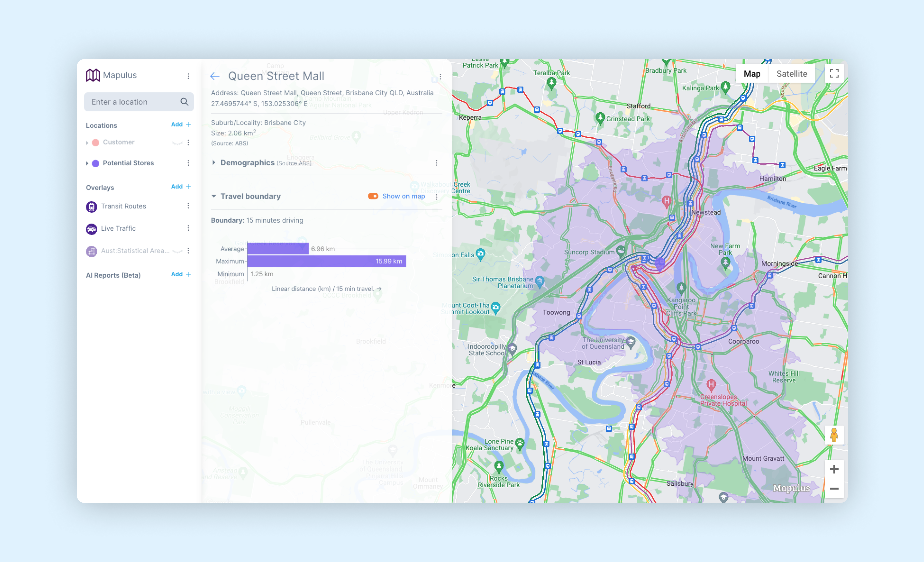Click the Live Traffic car icon
The height and width of the screenshot is (562, 924).
point(91,229)
